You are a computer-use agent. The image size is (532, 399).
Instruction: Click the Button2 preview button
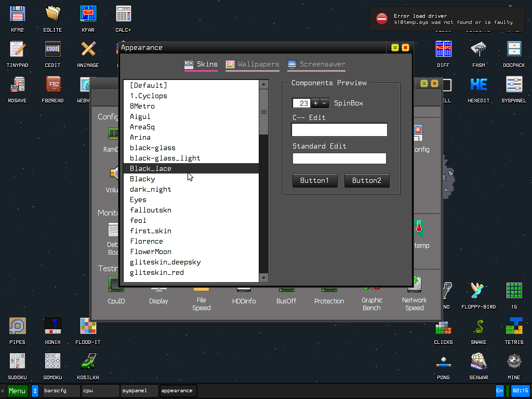coord(367,180)
